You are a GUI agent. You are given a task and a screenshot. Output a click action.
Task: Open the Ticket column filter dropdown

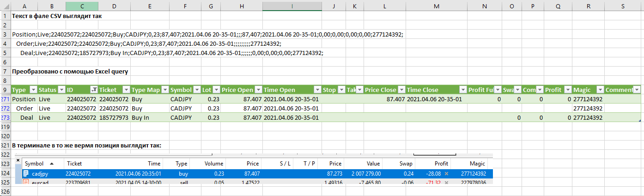coord(126,90)
